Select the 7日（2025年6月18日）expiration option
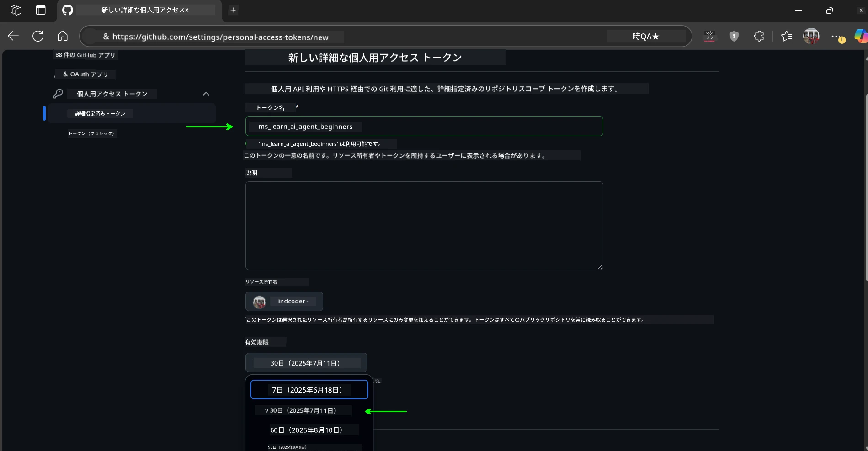Viewport: 868px width, 451px height. coord(309,390)
